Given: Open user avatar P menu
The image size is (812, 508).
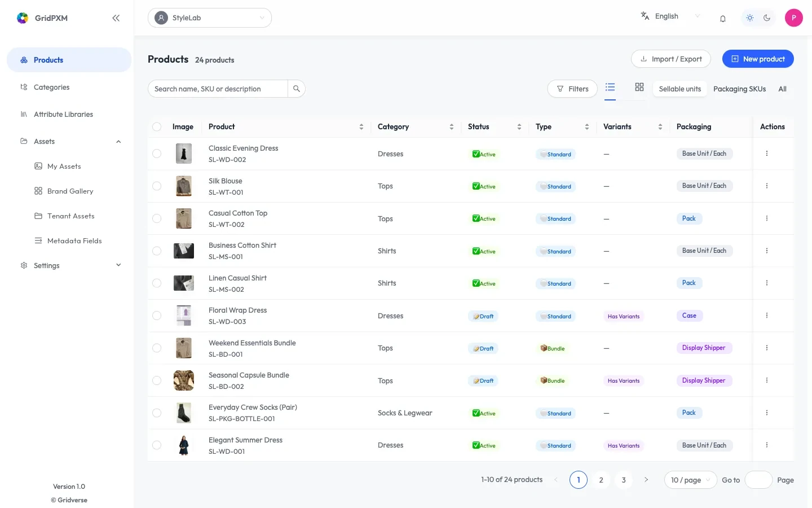Looking at the screenshot, I should point(794,18).
